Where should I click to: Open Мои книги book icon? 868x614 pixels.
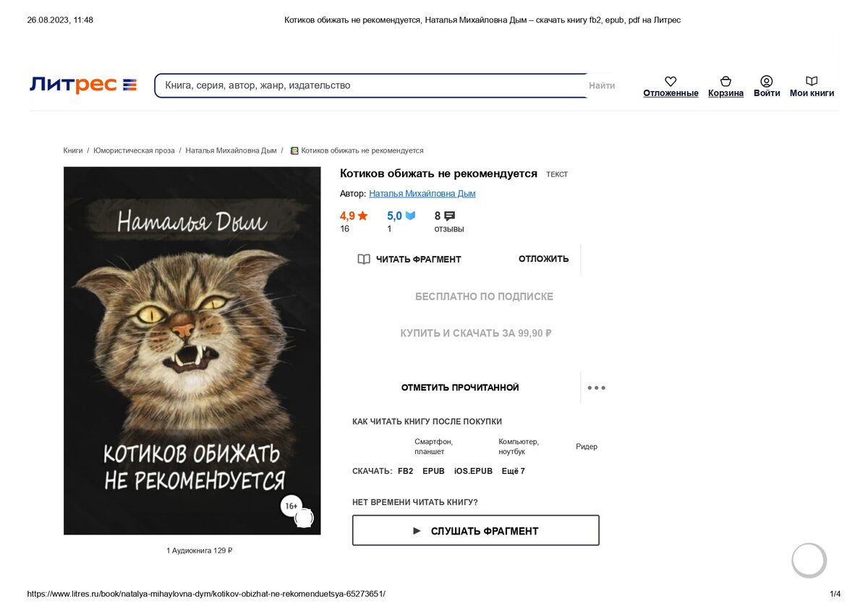tap(812, 82)
